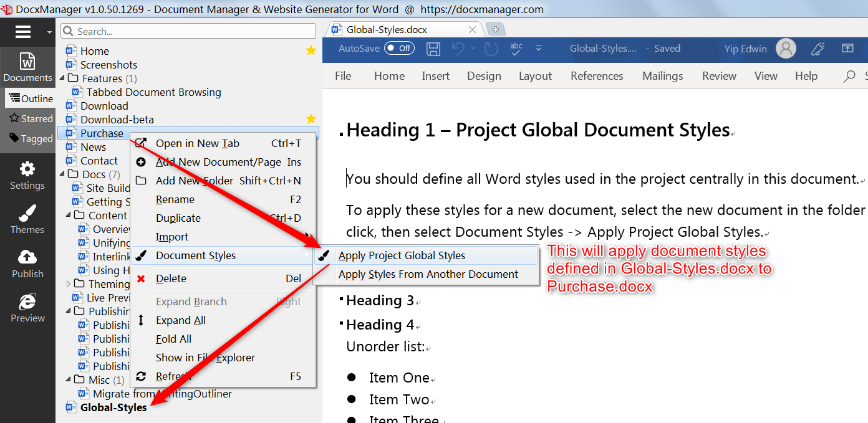Open the References ribbon tab

(597, 76)
